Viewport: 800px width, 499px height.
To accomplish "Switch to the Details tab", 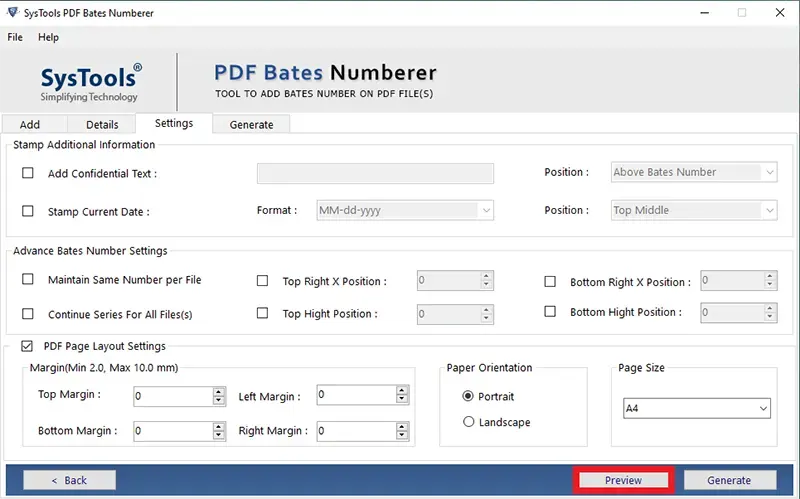I will tap(102, 124).
